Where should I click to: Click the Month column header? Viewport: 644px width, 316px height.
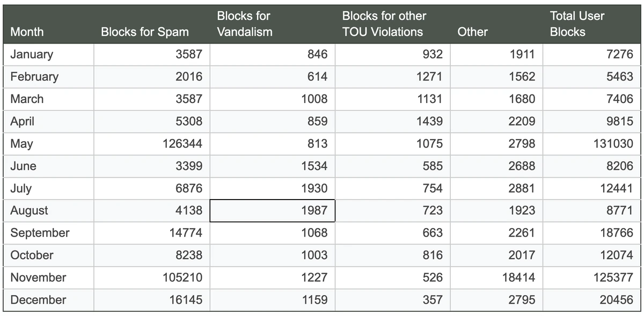27,32
